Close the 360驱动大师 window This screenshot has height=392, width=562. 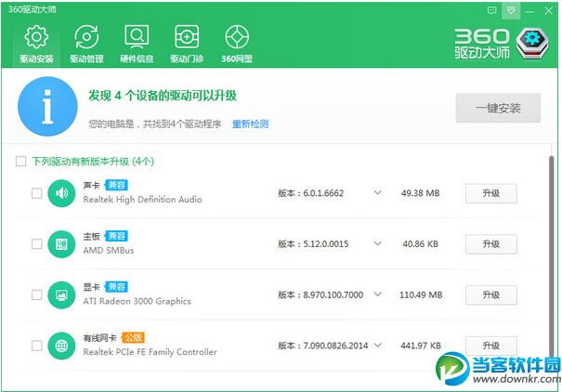(x=548, y=11)
